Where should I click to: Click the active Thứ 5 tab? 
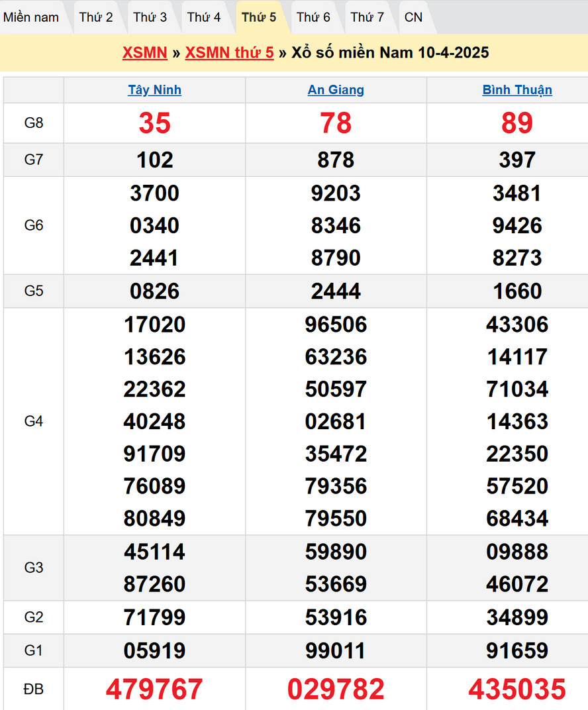[259, 17]
